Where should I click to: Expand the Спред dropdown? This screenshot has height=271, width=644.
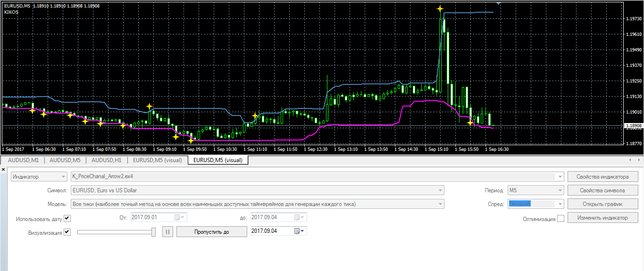pyautogui.click(x=535, y=204)
